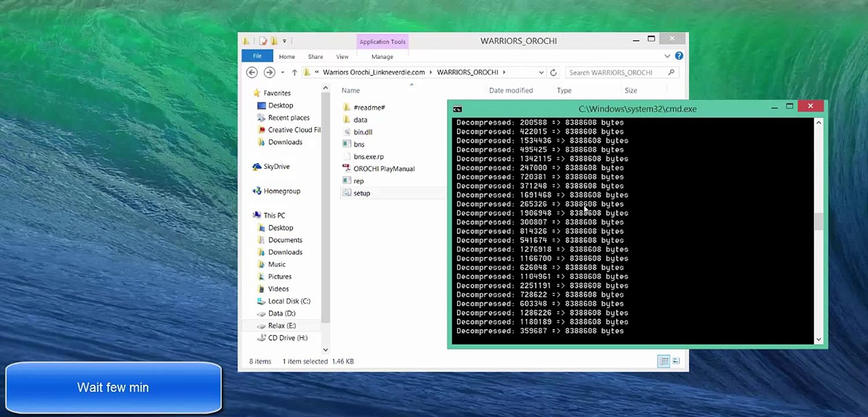Click the cmd.exe scrollbar thumb
Image resolution: width=868 pixels, height=417 pixels.
point(818,222)
